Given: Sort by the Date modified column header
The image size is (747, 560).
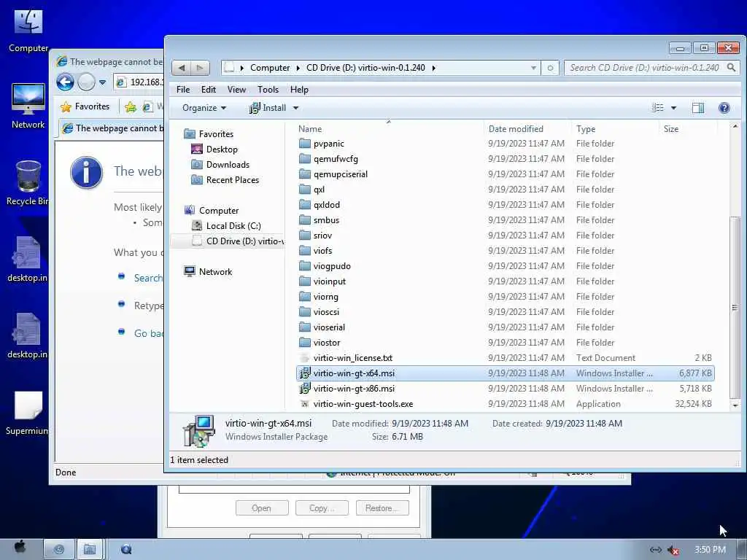Looking at the screenshot, I should pos(527,129).
